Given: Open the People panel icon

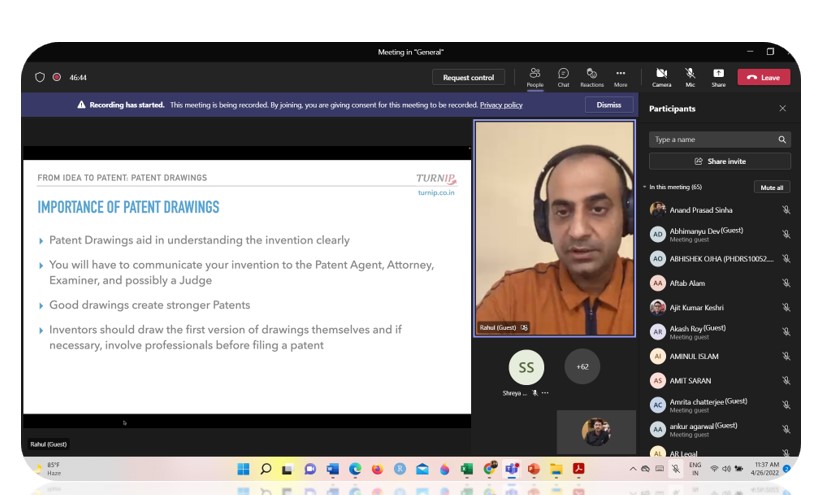Looking at the screenshot, I should point(535,76).
